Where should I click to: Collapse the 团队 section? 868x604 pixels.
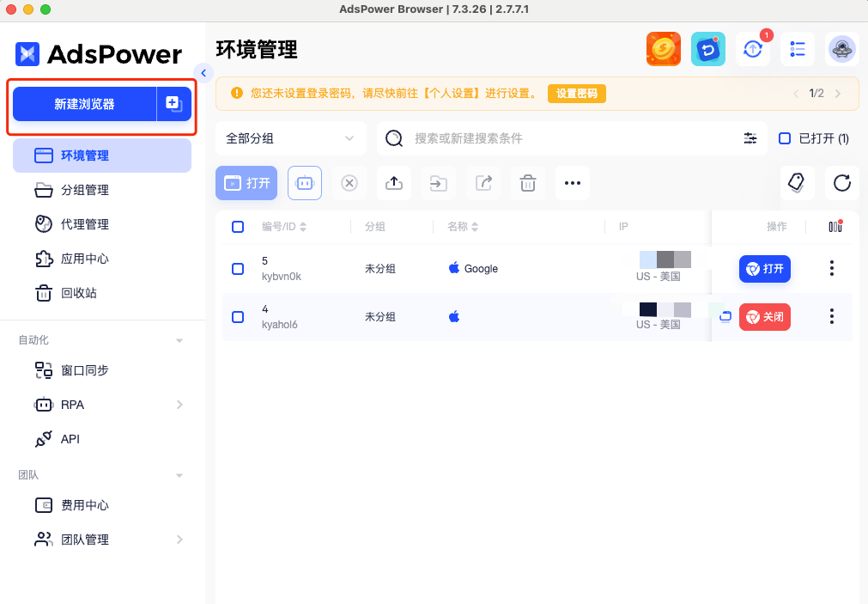coord(179,475)
